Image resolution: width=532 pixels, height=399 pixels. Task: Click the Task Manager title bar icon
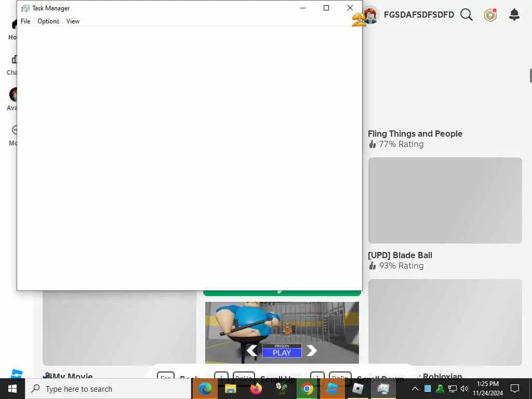25,8
